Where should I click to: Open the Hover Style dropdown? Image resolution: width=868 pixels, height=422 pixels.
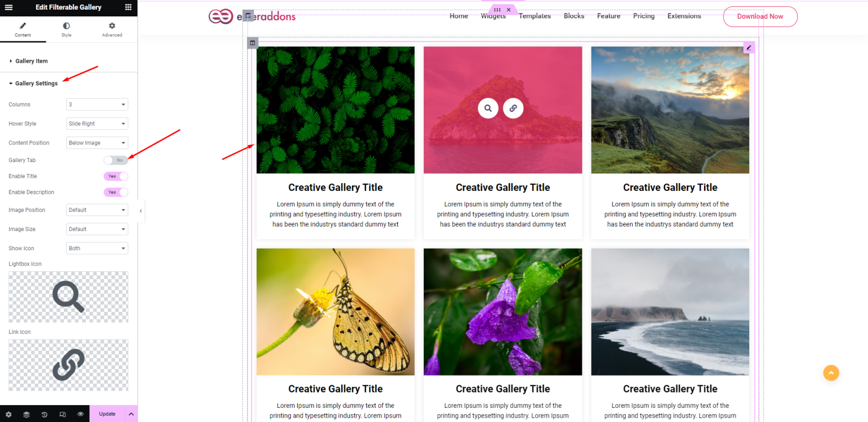(x=97, y=123)
